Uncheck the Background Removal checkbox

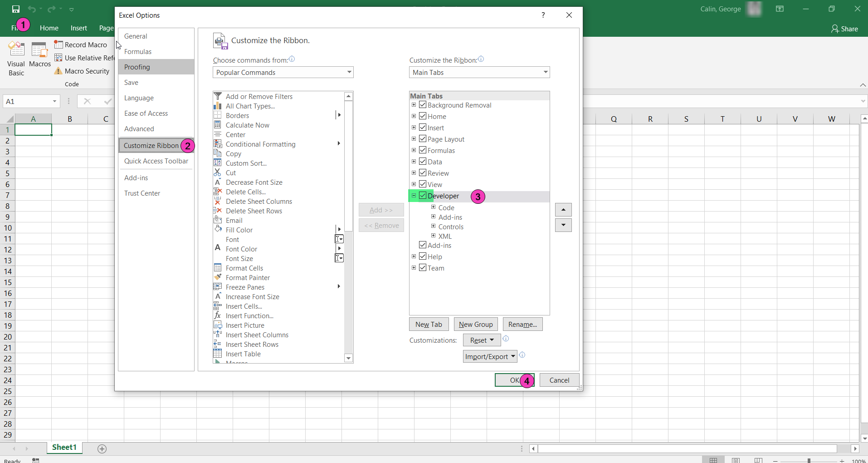423,105
